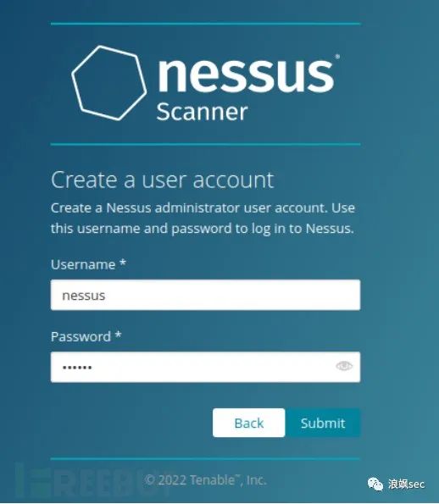The width and height of the screenshot is (439, 504).
Task: Focus the Username input field
Action: pyautogui.click(x=205, y=295)
